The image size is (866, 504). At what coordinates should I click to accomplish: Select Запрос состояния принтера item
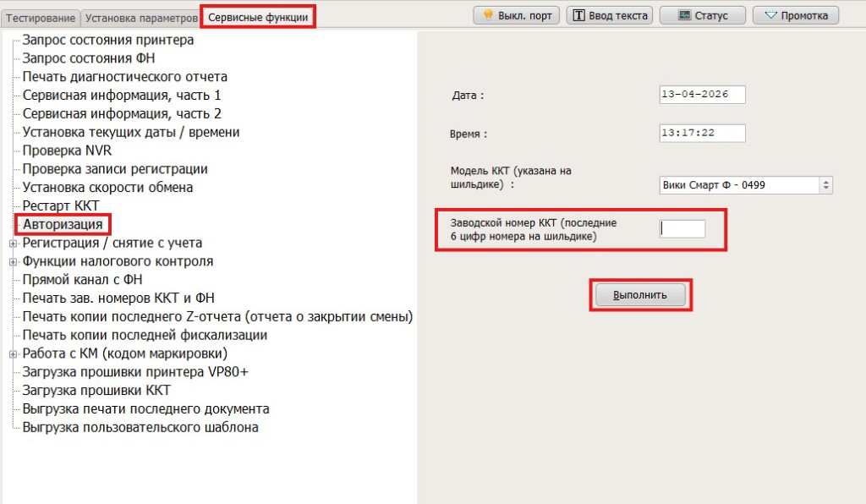(108, 40)
